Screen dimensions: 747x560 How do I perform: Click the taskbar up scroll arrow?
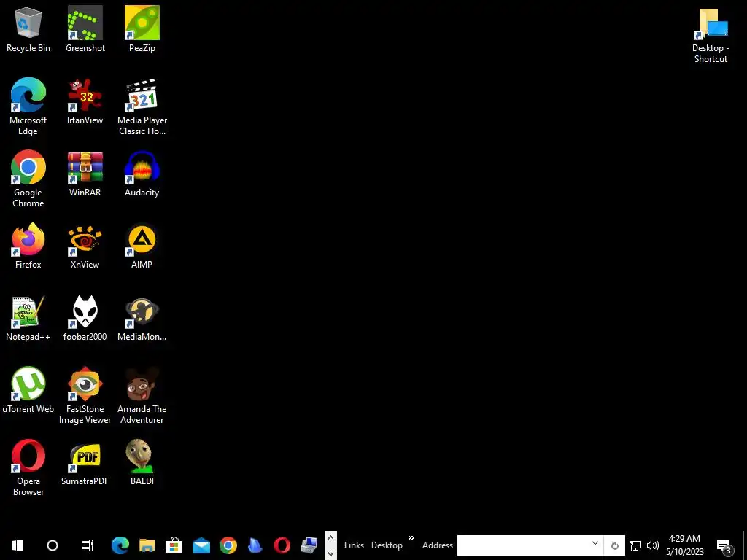click(x=330, y=538)
